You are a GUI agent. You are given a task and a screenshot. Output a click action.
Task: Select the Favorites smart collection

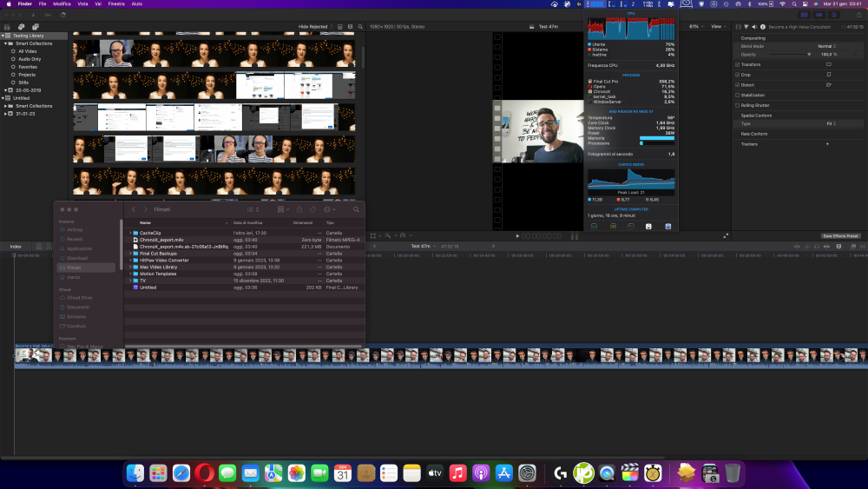(x=28, y=67)
